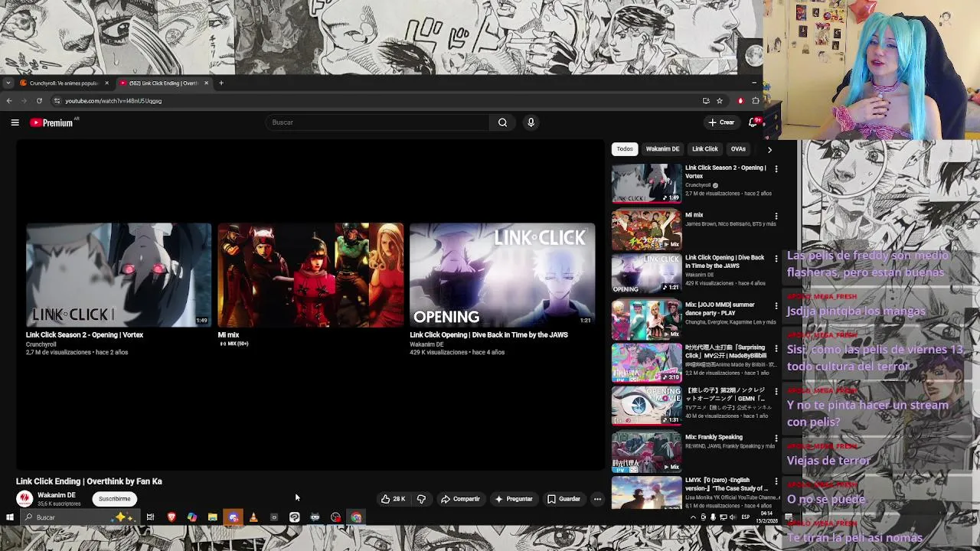
Task: Select the Link Click filter chip
Action: tap(705, 149)
